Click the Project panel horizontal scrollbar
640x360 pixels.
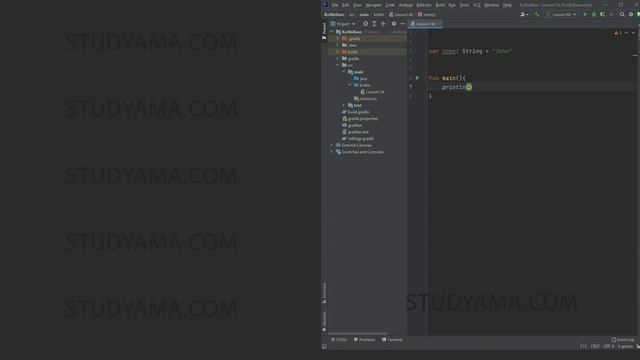[357, 333]
